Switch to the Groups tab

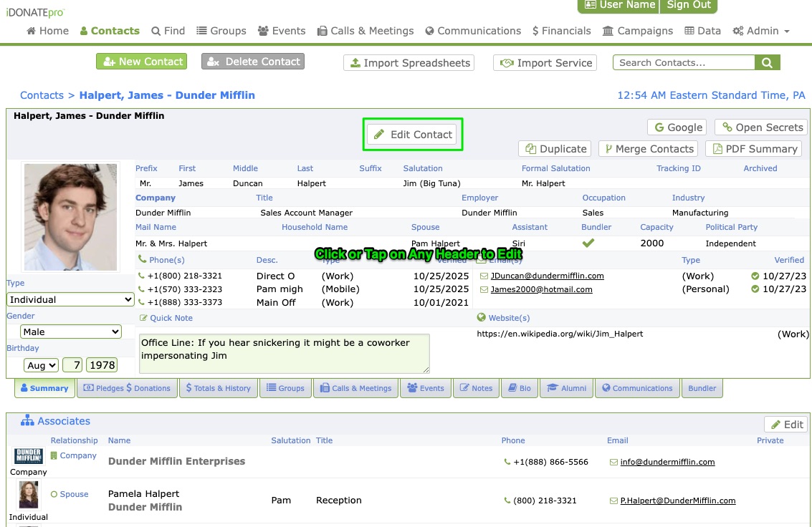coord(285,388)
